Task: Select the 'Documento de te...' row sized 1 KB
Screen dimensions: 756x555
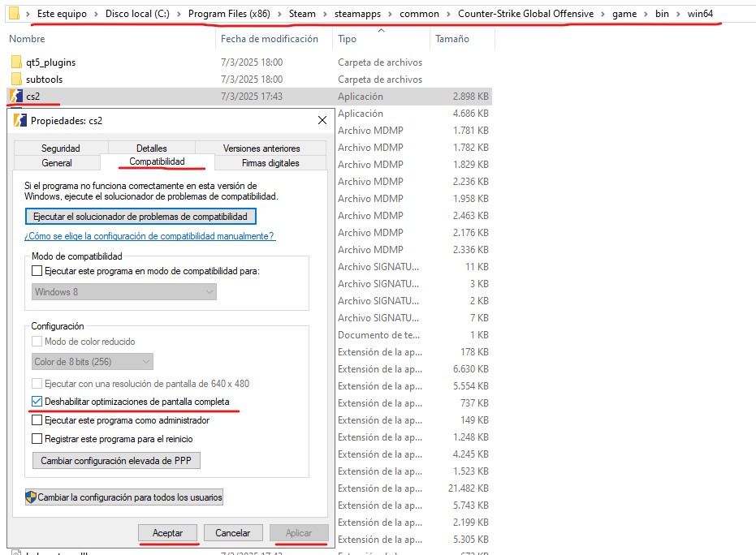Action: pyautogui.click(x=413, y=335)
